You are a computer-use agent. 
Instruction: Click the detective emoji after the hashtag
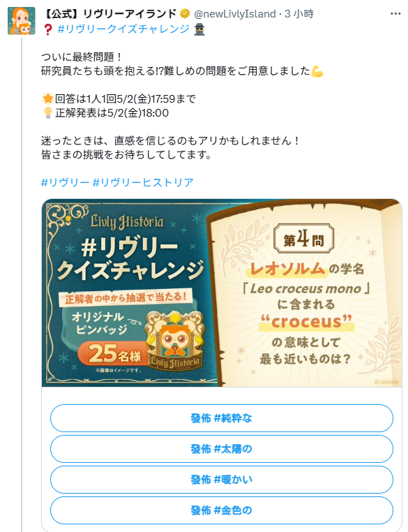coord(199,29)
